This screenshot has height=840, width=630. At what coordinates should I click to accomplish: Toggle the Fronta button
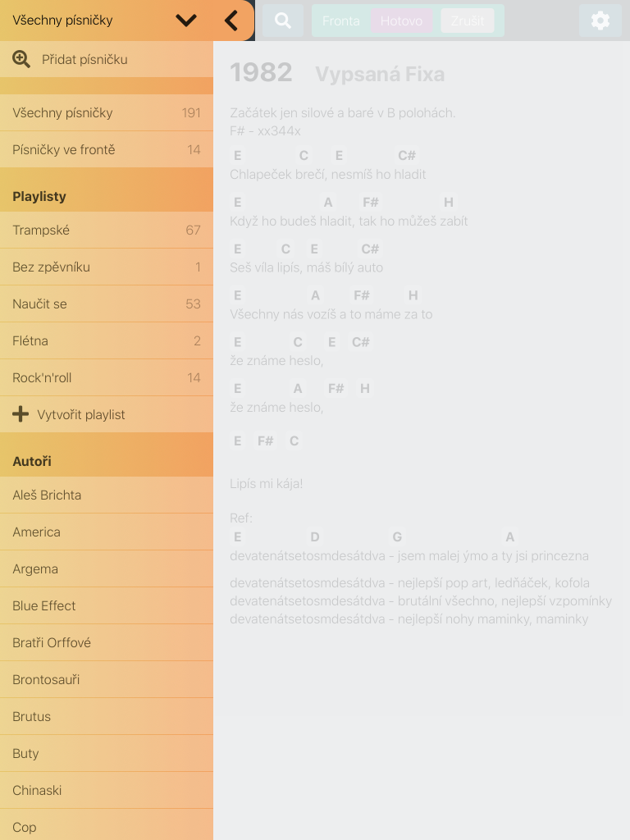coord(340,21)
